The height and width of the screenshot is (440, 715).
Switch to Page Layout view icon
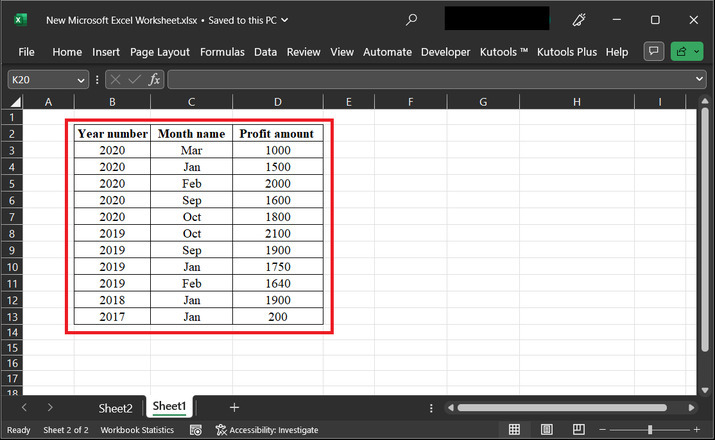(546, 430)
